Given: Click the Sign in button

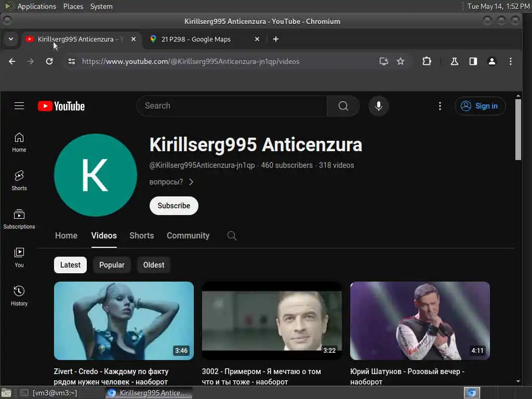Looking at the screenshot, I should tap(480, 106).
